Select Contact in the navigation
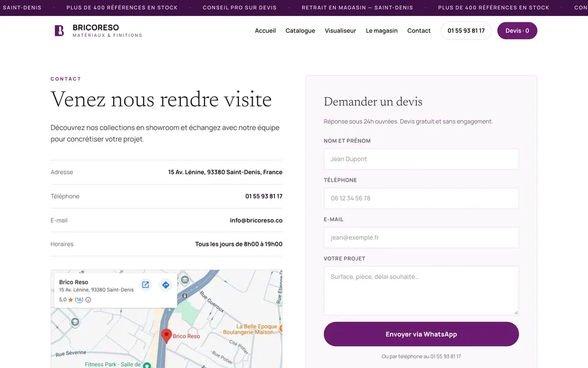Image resolution: width=588 pixels, height=368 pixels. (419, 31)
